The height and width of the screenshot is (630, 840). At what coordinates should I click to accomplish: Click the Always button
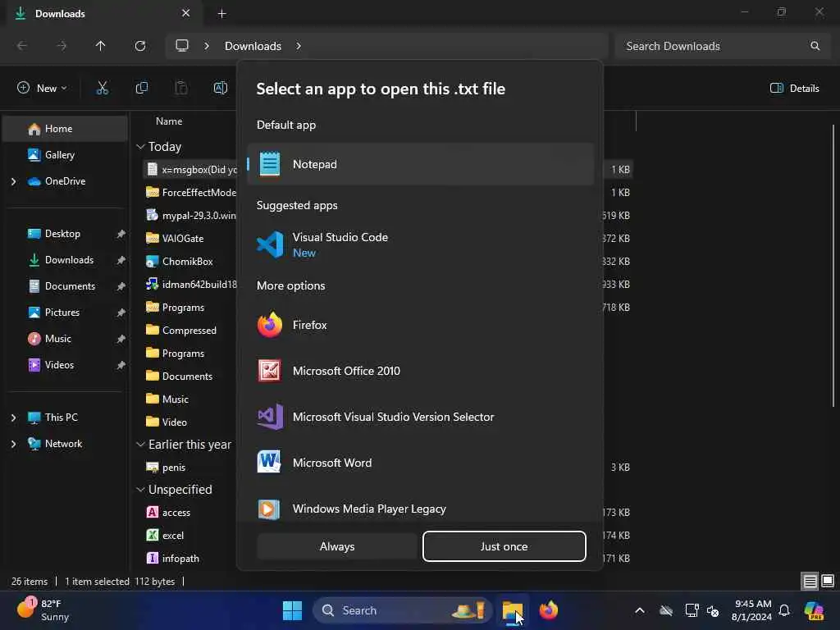pyautogui.click(x=337, y=546)
